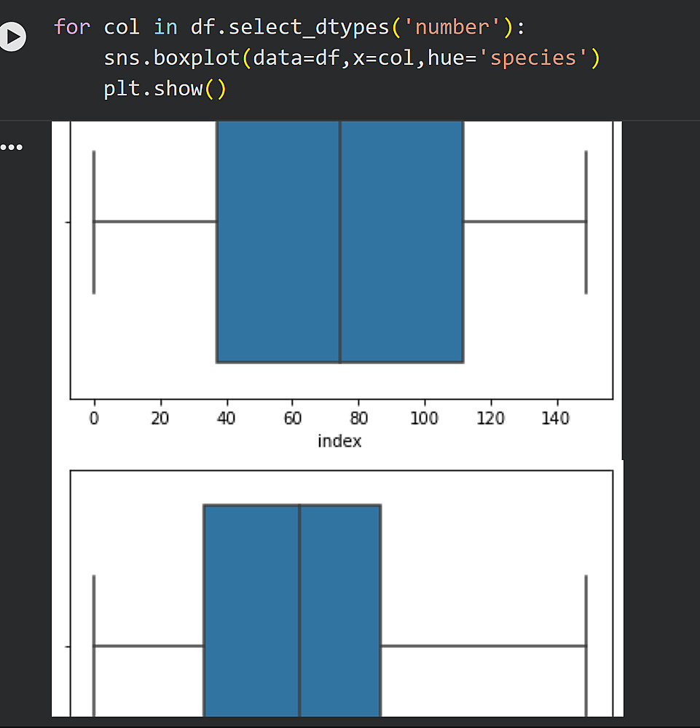This screenshot has height=728, width=700.
Task: Select the median line in the index boxplot
Action: click(339, 240)
